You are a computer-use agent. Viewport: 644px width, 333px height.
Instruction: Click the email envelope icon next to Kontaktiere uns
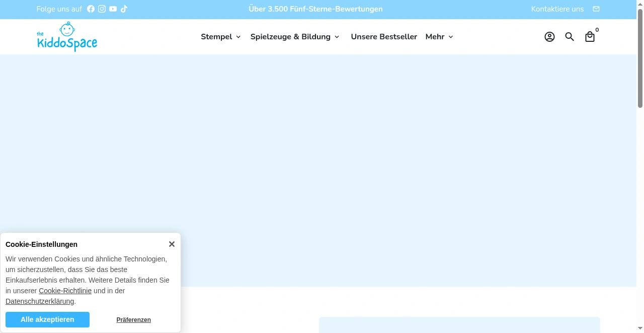pos(596,9)
